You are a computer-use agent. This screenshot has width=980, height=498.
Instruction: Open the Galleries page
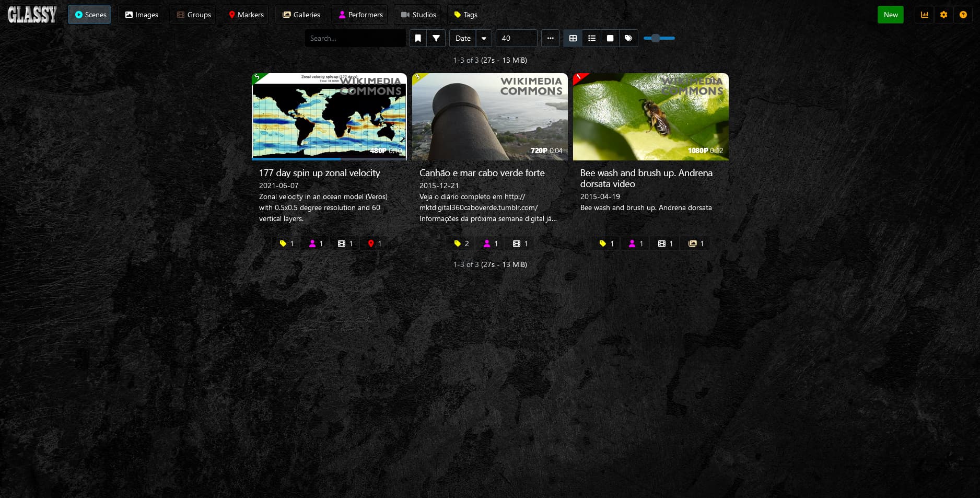pos(301,15)
